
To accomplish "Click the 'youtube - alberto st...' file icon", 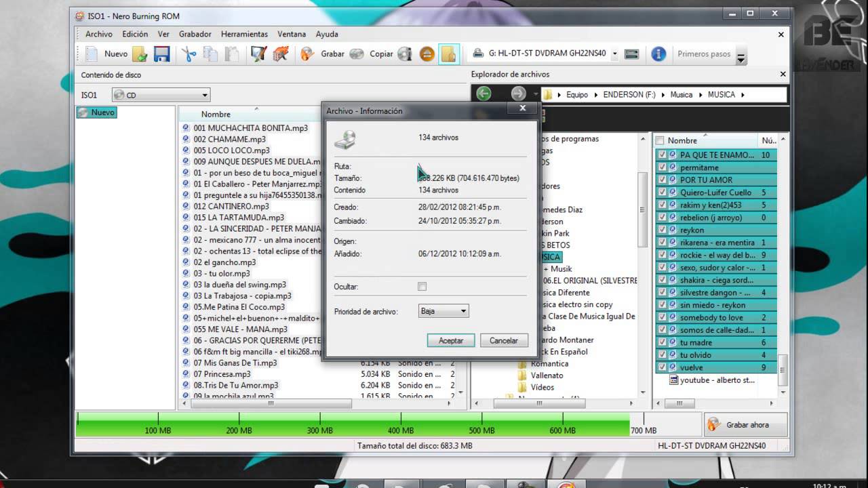I will click(673, 380).
